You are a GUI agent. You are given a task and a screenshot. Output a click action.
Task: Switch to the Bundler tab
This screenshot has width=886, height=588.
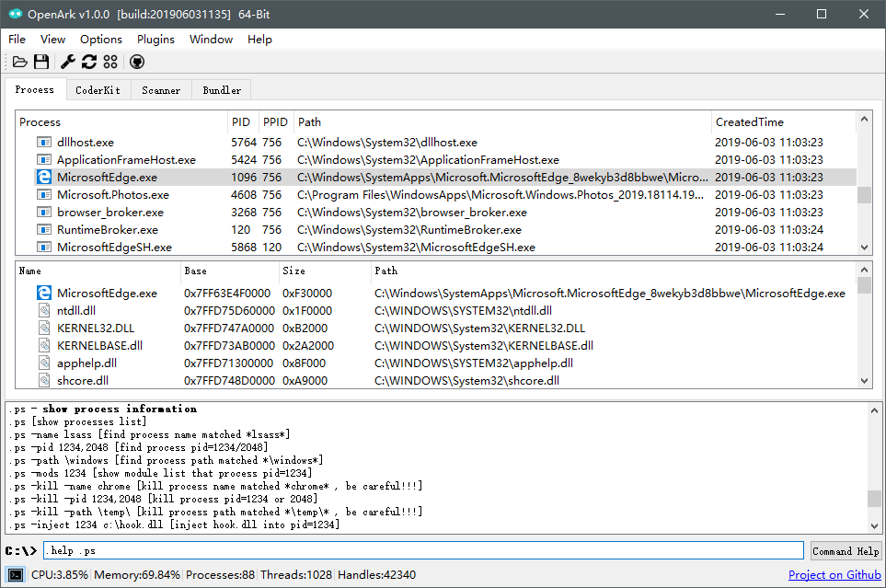click(x=222, y=90)
